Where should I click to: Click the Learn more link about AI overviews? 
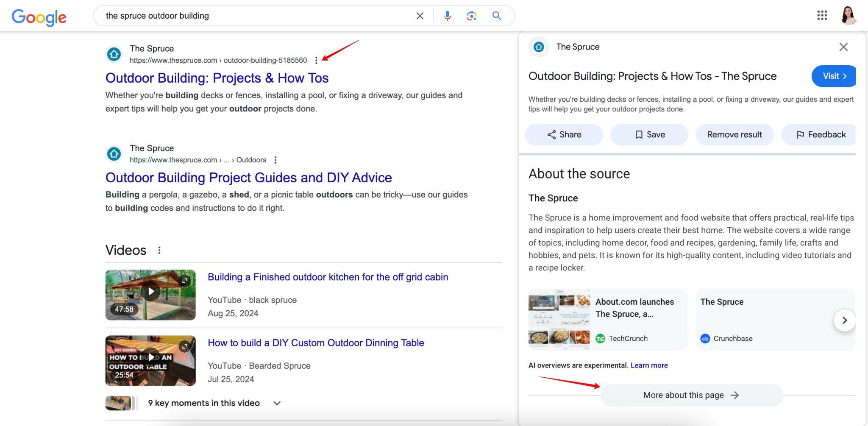click(649, 365)
